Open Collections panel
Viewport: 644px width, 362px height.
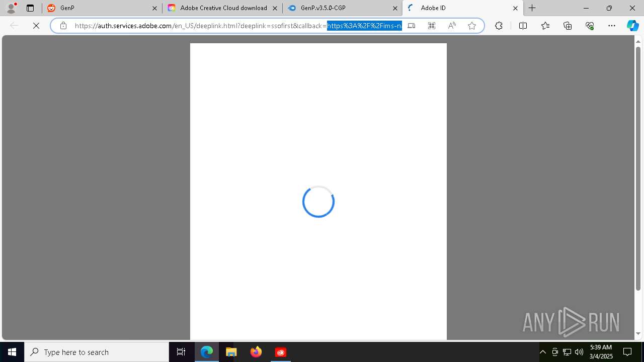click(568, 26)
